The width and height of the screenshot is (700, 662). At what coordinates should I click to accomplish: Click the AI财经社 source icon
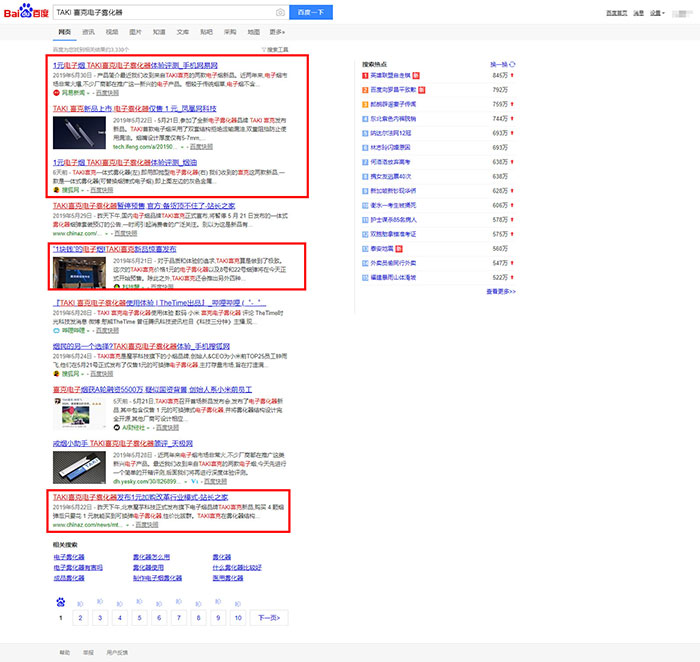pos(117,428)
